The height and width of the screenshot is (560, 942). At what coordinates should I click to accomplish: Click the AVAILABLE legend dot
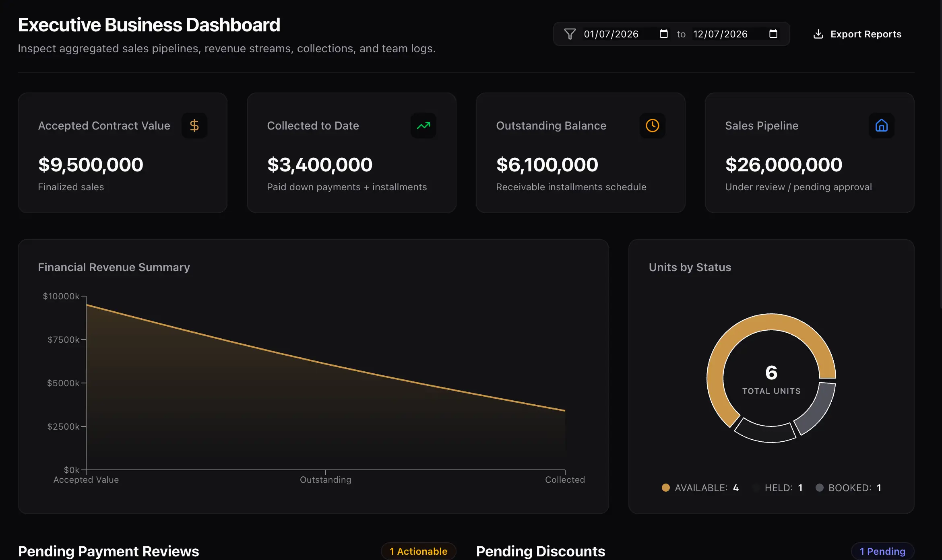click(x=666, y=488)
